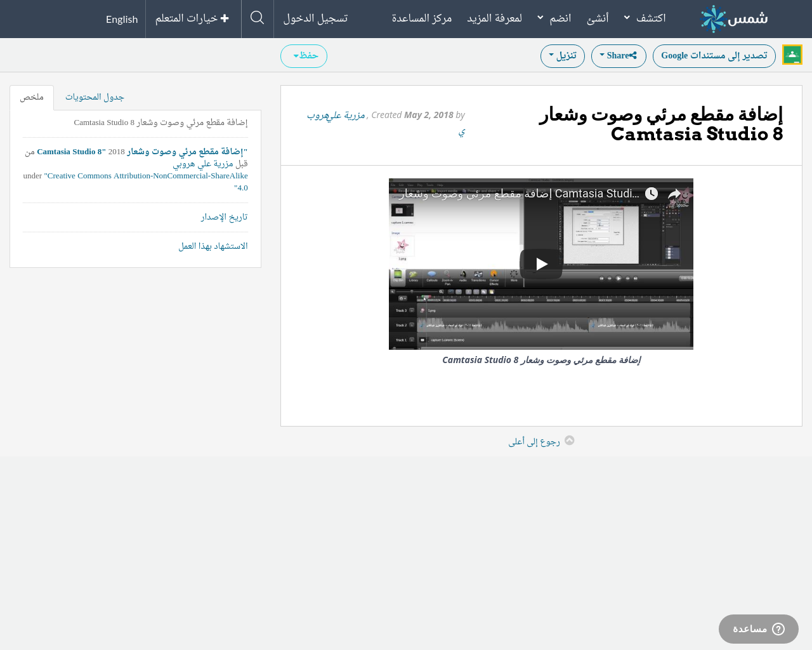812x650 pixels.
Task: Play the embedded YouTube video
Action: (541, 264)
